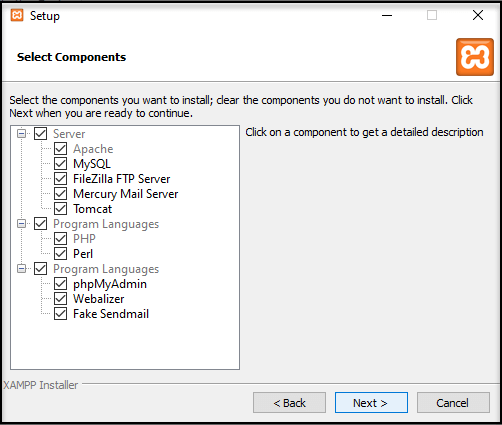Select the PHP tree item label
The image size is (502, 425).
point(84,239)
